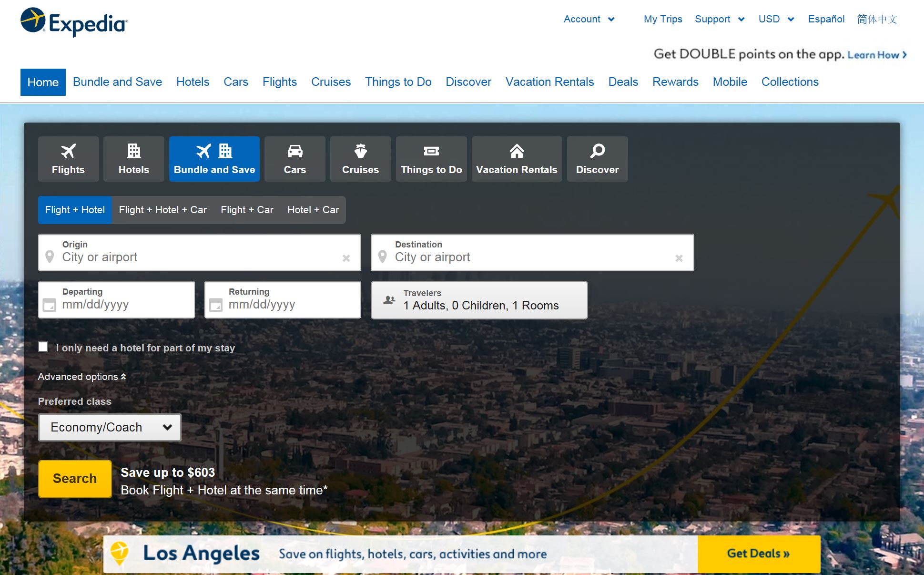The height and width of the screenshot is (575, 924).
Task: Select the Flight + Car option
Action: tap(247, 210)
